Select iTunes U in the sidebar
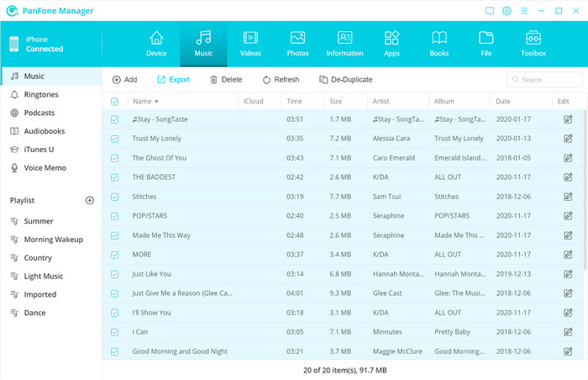This screenshot has height=380, width=588. coord(51,150)
